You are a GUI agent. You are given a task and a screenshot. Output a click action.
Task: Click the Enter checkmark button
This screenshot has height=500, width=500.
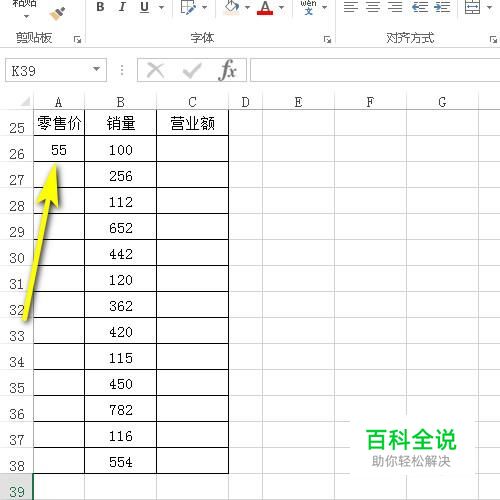(192, 70)
